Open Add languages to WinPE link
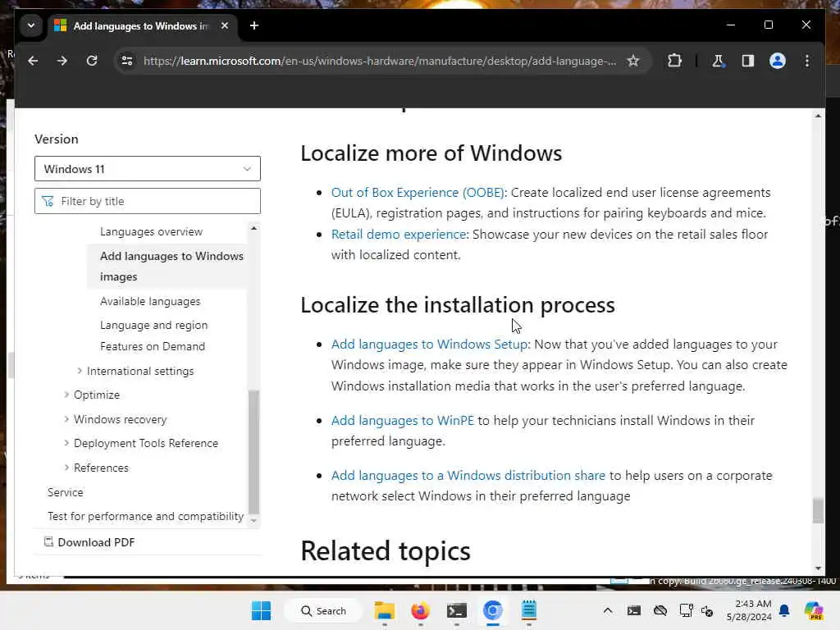This screenshot has width=840, height=630. point(402,421)
